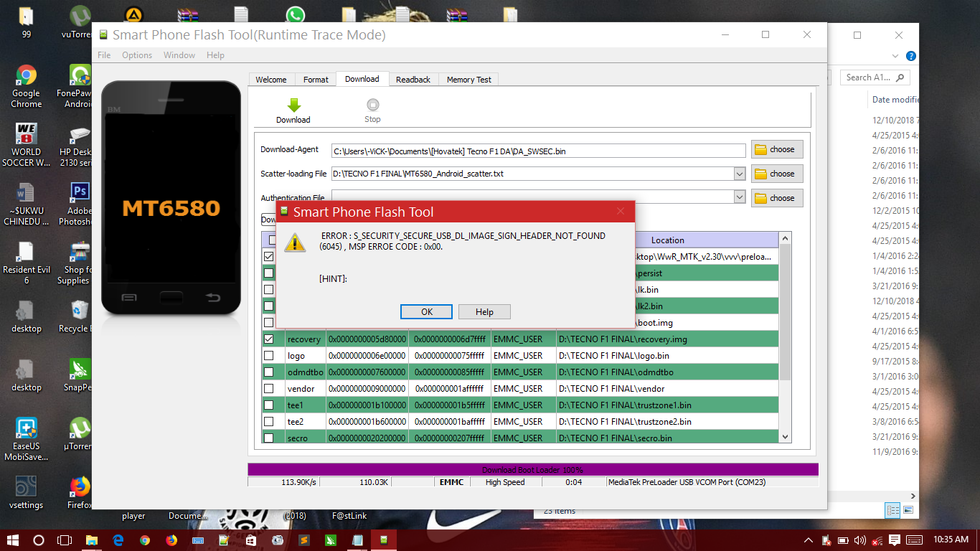Show hidden system tray icons chevron
The height and width of the screenshot is (551, 980).
click(x=809, y=540)
